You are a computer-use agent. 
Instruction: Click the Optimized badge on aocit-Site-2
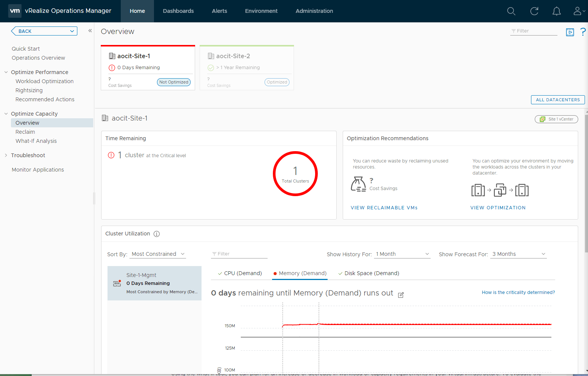click(277, 82)
